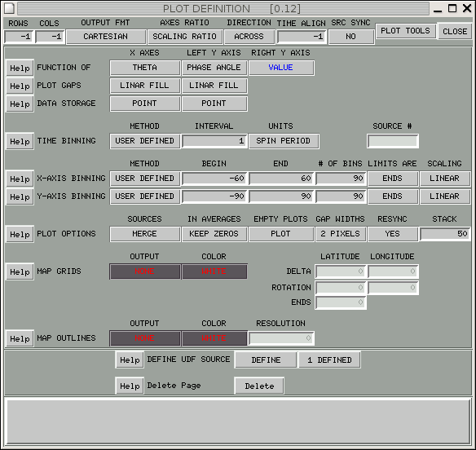
Task: Toggle SRC SYNC NO button
Action: click(351, 37)
